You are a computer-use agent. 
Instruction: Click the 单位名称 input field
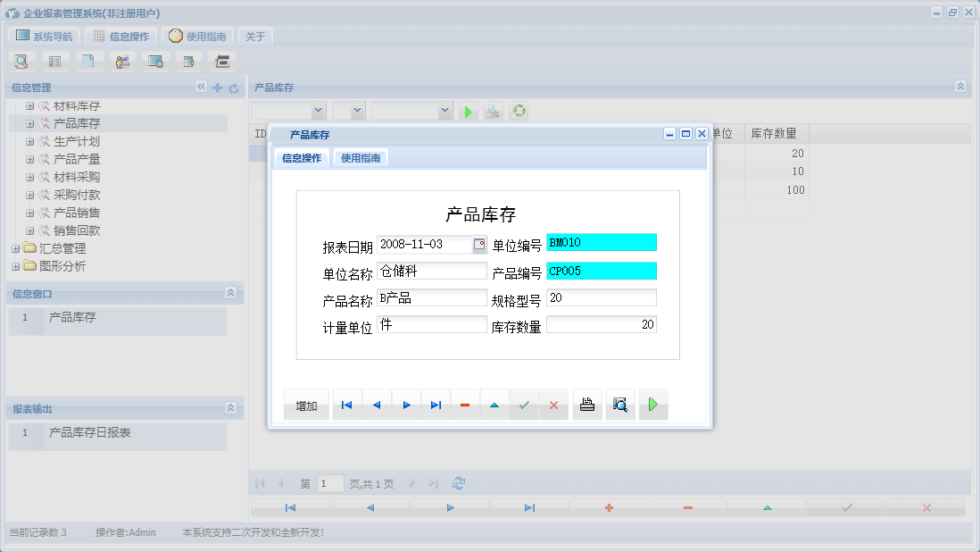pos(431,271)
